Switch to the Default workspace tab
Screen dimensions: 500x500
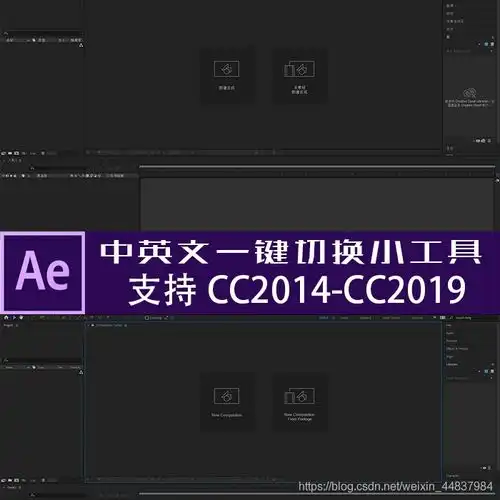324,318
